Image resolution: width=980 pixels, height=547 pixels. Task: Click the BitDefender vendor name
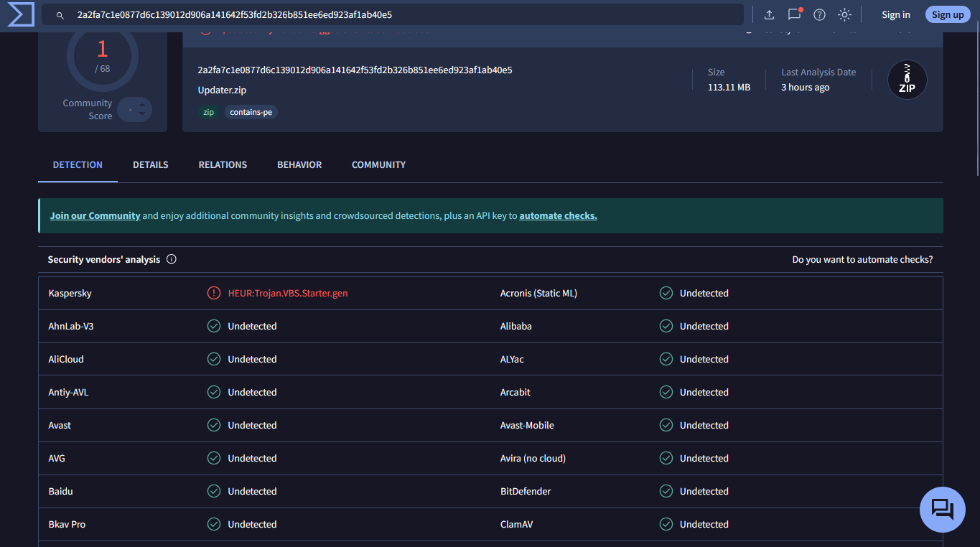[526, 491]
